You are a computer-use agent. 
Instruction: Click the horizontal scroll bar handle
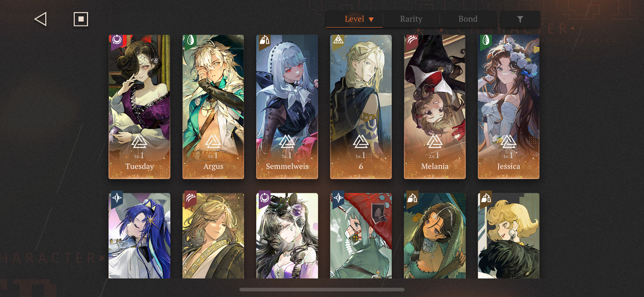click(322, 289)
